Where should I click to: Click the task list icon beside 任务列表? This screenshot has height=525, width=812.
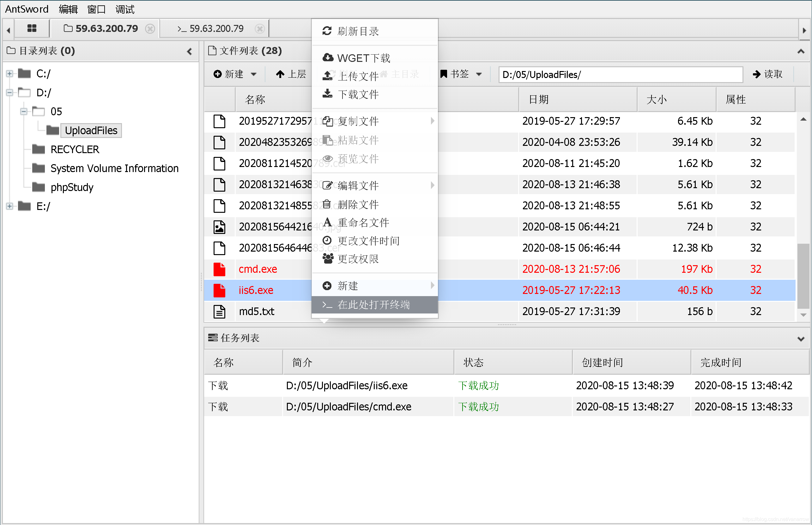[x=213, y=337]
